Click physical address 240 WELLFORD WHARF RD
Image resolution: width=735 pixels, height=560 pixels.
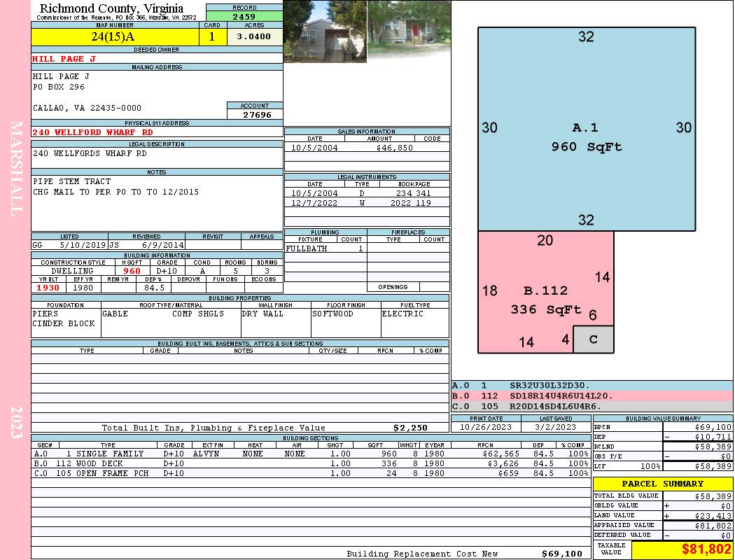coord(92,132)
